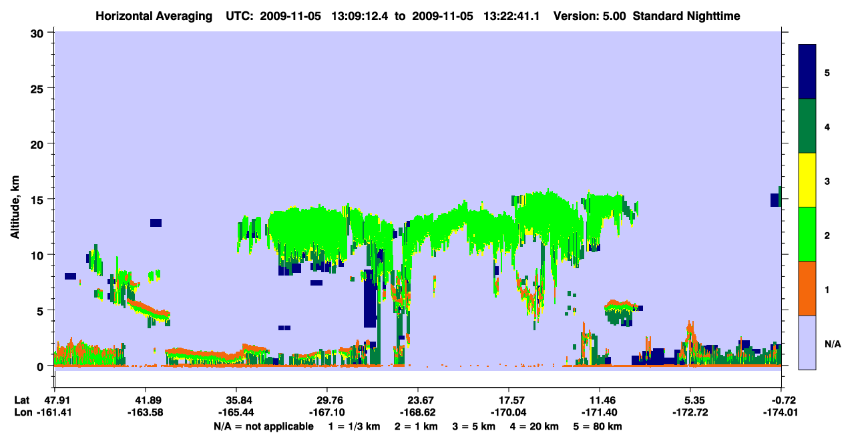
Task: Click longitude value -174.01
Action: click(781, 412)
